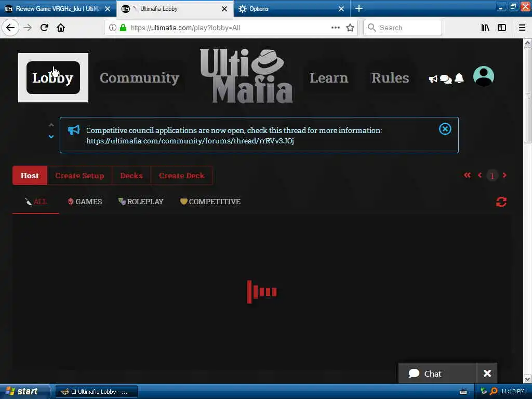Open the Decks button
The width and height of the screenshot is (532, 399).
pos(131,176)
